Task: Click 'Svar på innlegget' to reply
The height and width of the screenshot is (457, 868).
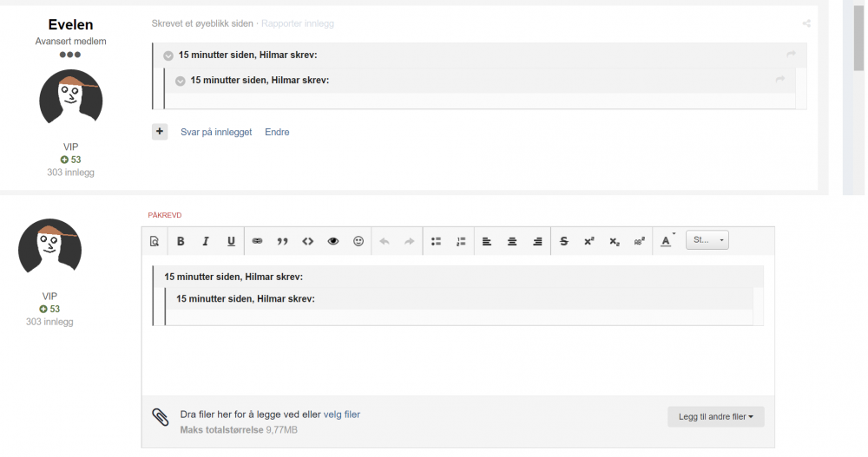Action: pyautogui.click(x=216, y=132)
